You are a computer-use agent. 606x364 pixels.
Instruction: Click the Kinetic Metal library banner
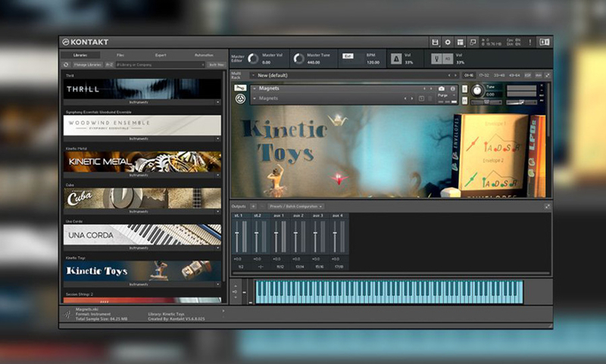[x=142, y=162]
